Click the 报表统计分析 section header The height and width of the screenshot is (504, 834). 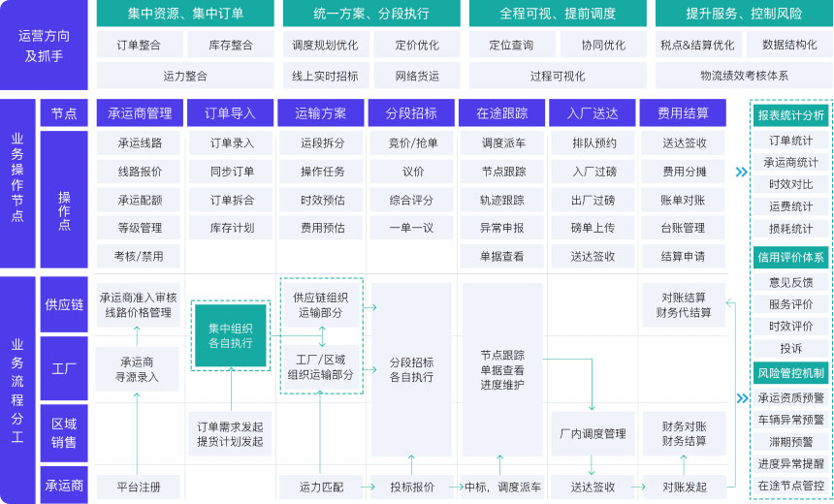(790, 115)
